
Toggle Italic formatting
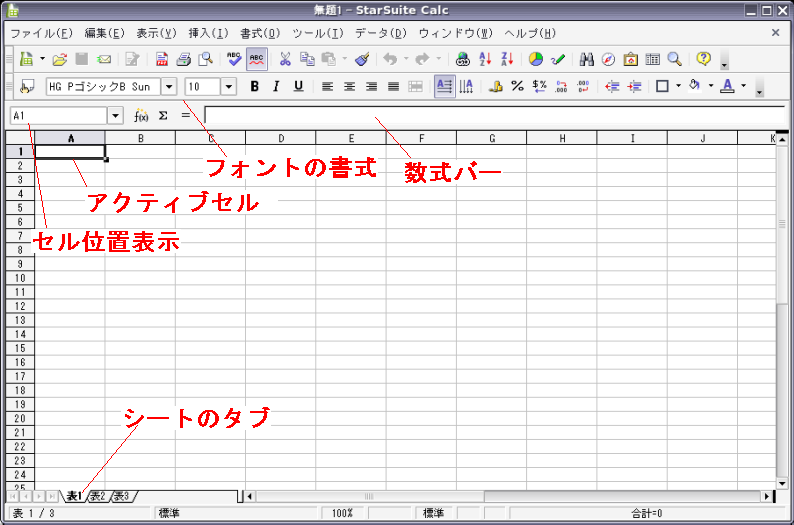[276, 87]
